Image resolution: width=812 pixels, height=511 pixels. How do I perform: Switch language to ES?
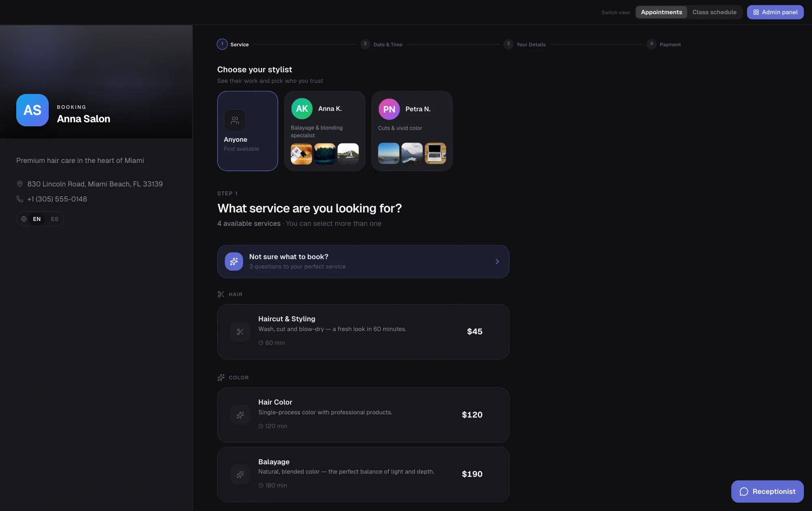54,219
